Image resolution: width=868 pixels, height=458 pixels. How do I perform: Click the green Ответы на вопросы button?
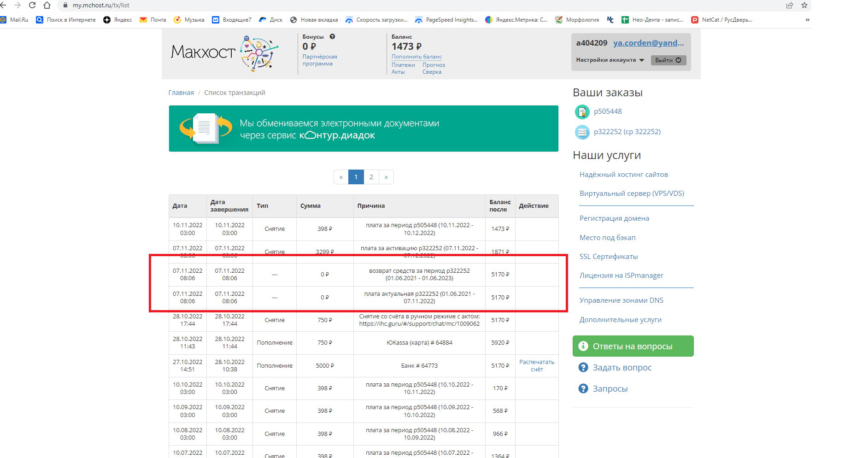(633, 346)
